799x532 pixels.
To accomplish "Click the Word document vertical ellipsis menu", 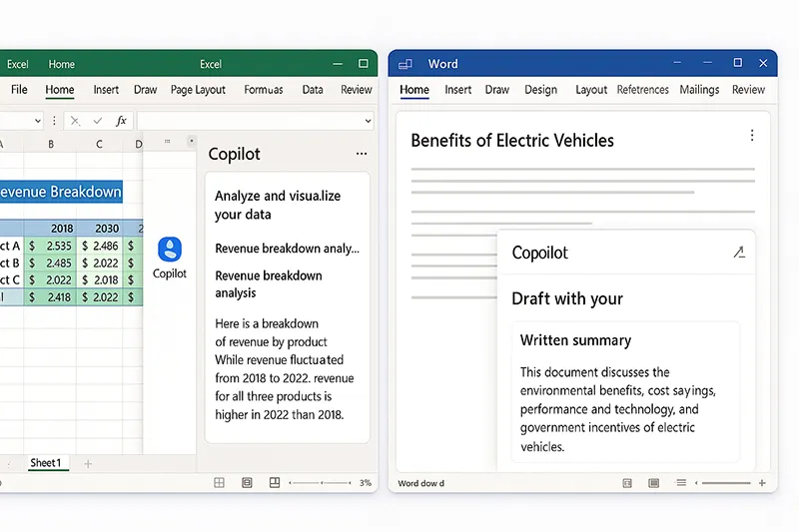I will (752, 136).
